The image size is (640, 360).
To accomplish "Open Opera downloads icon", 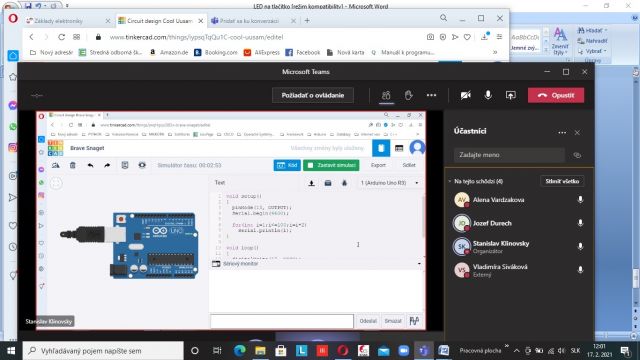I will 485,37.
